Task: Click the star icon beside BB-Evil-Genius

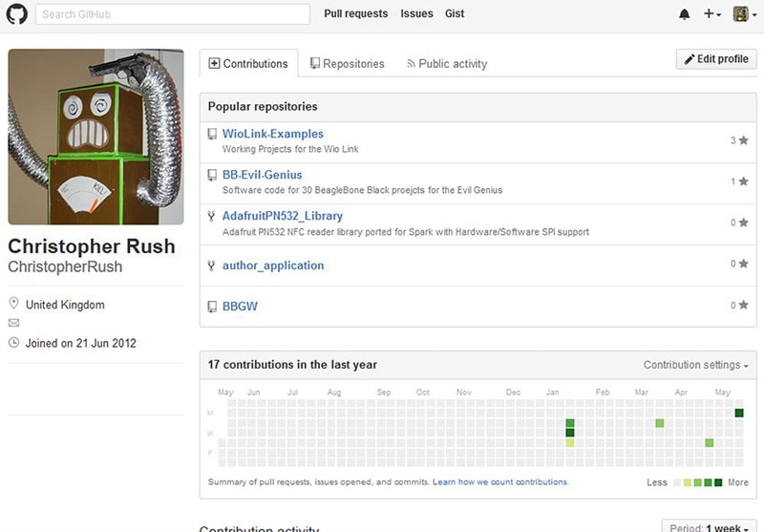Action: (743, 181)
